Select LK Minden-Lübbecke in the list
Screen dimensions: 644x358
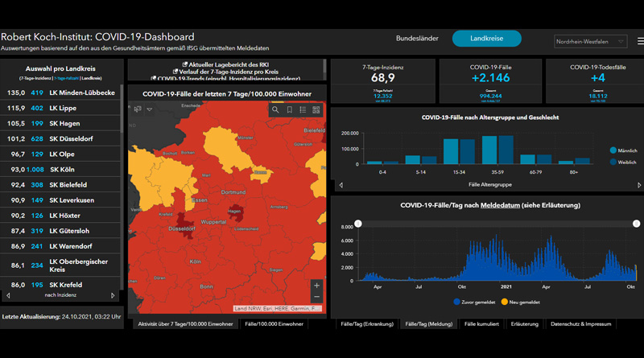coord(60,93)
